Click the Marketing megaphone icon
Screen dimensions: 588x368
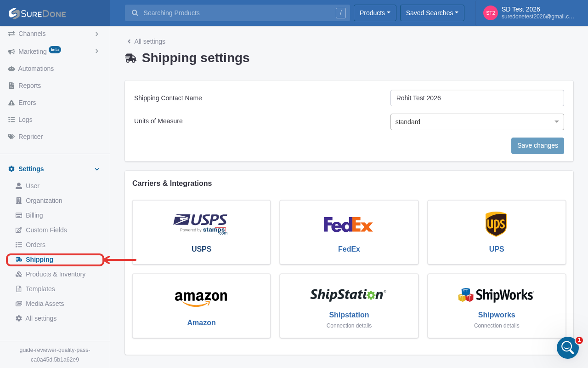tap(11, 52)
